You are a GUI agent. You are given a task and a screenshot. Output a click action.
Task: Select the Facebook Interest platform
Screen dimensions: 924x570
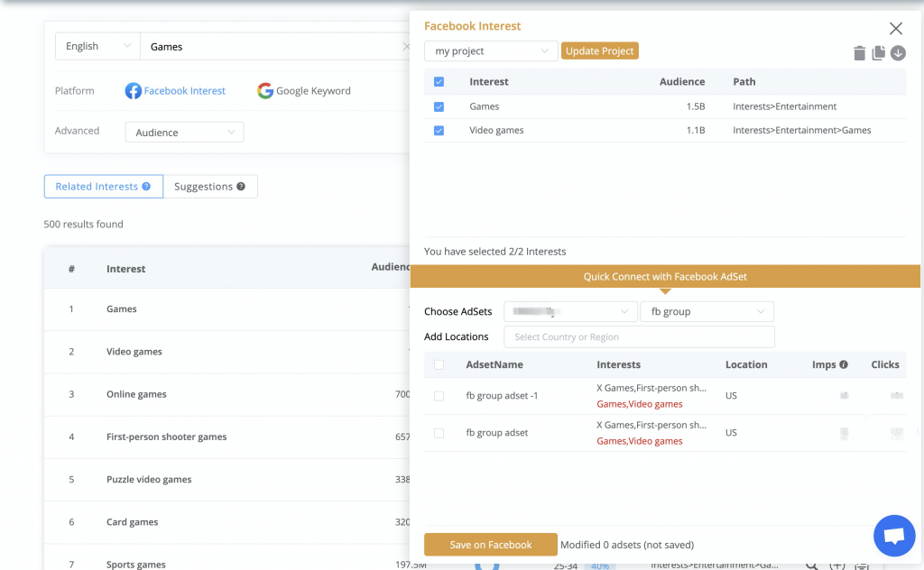[175, 91]
